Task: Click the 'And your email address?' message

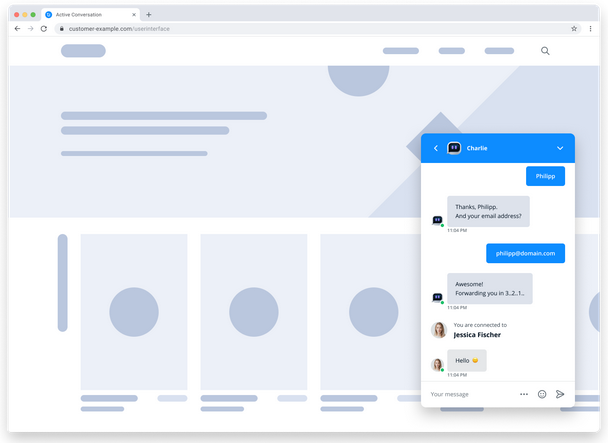Action: pyautogui.click(x=488, y=216)
